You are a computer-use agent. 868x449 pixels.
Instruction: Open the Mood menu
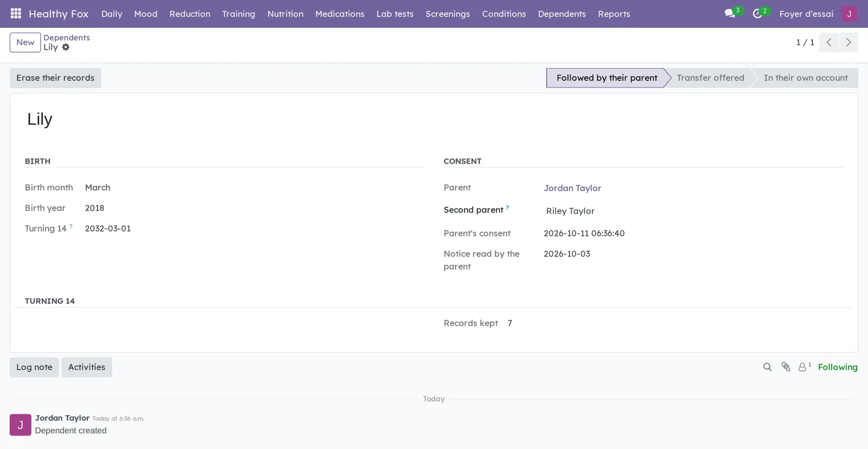tap(146, 14)
